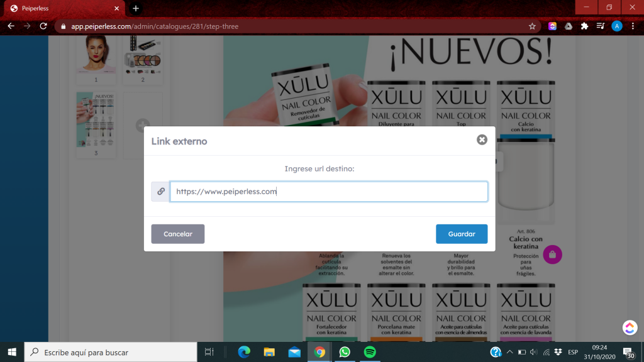Click the Cancelar button
This screenshot has height=362, width=644.
tap(178, 234)
